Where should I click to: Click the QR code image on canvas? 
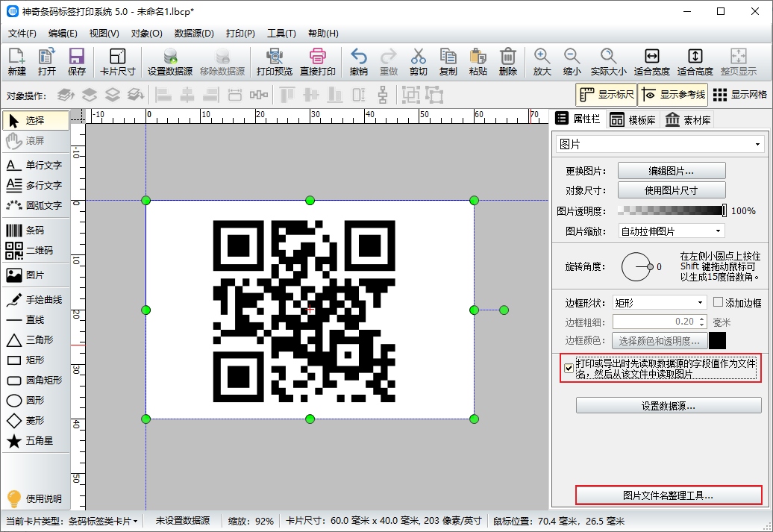click(x=304, y=311)
